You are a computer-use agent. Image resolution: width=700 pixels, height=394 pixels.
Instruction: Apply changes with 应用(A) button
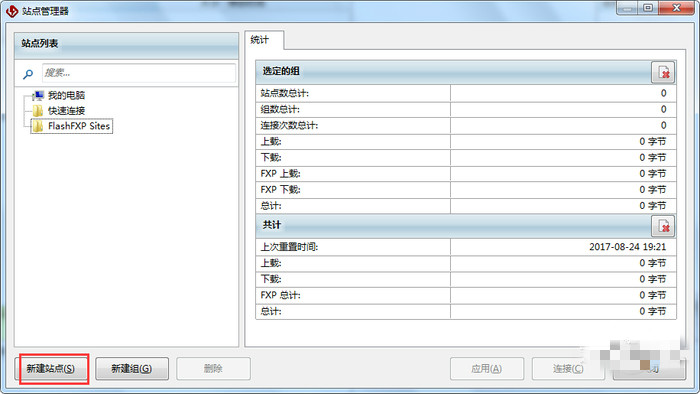[x=487, y=369]
